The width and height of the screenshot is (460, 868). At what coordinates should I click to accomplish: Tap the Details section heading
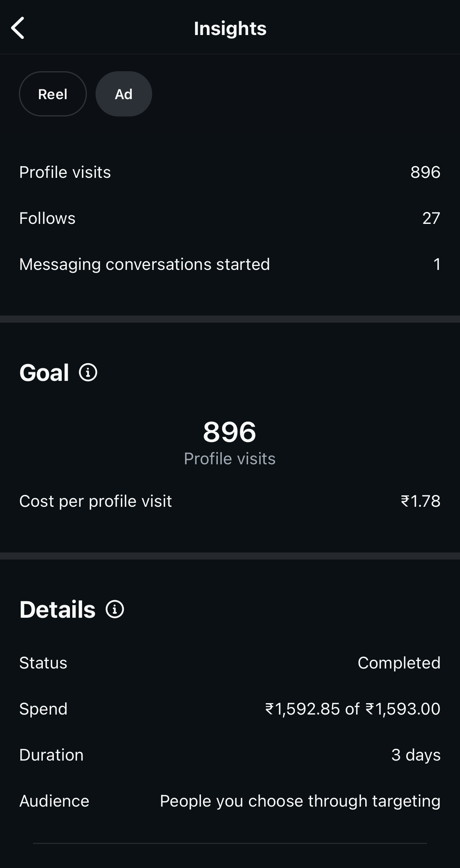tap(57, 609)
